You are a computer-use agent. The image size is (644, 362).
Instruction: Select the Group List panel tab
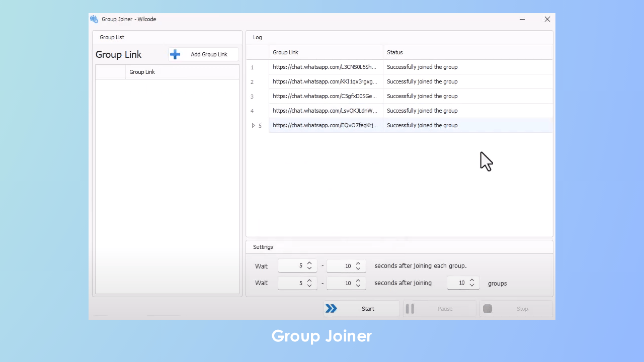click(112, 37)
